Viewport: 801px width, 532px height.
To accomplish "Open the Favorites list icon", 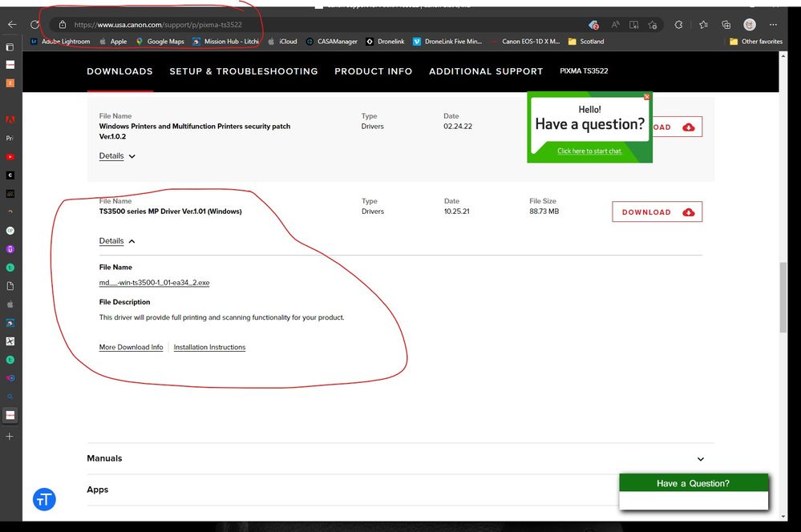I will point(704,25).
